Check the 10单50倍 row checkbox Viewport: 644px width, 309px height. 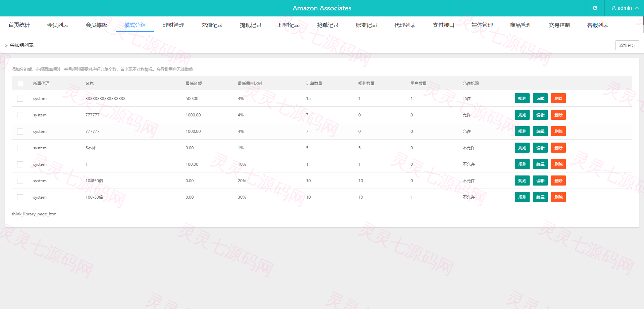click(20, 181)
